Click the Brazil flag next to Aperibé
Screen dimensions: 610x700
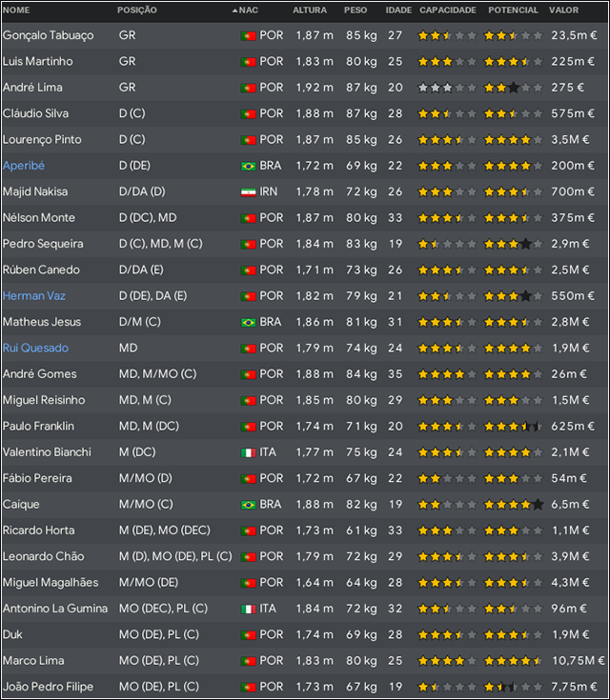pos(248,166)
